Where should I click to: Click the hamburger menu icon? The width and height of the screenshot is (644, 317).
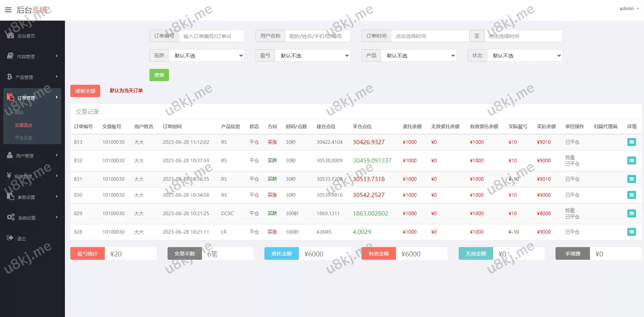click(8, 10)
